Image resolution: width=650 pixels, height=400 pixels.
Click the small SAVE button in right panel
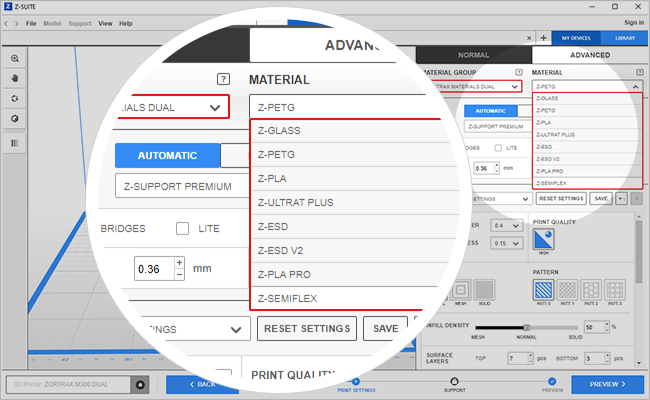pos(601,199)
